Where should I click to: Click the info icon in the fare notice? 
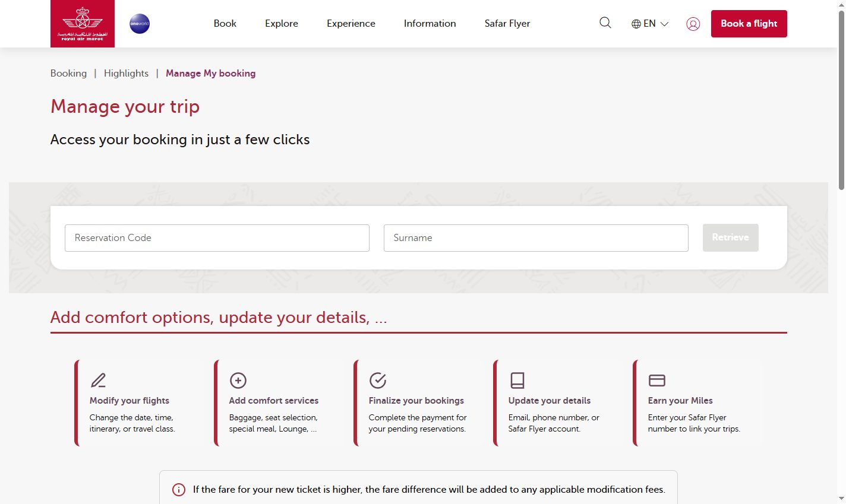(x=178, y=490)
